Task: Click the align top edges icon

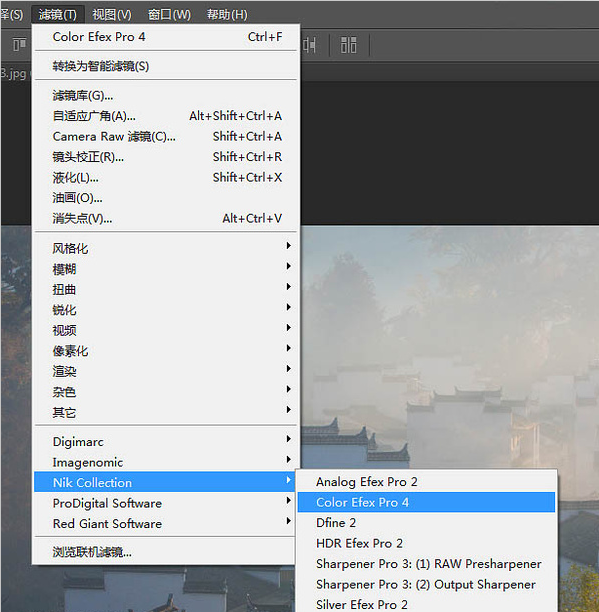Action: pos(19,44)
